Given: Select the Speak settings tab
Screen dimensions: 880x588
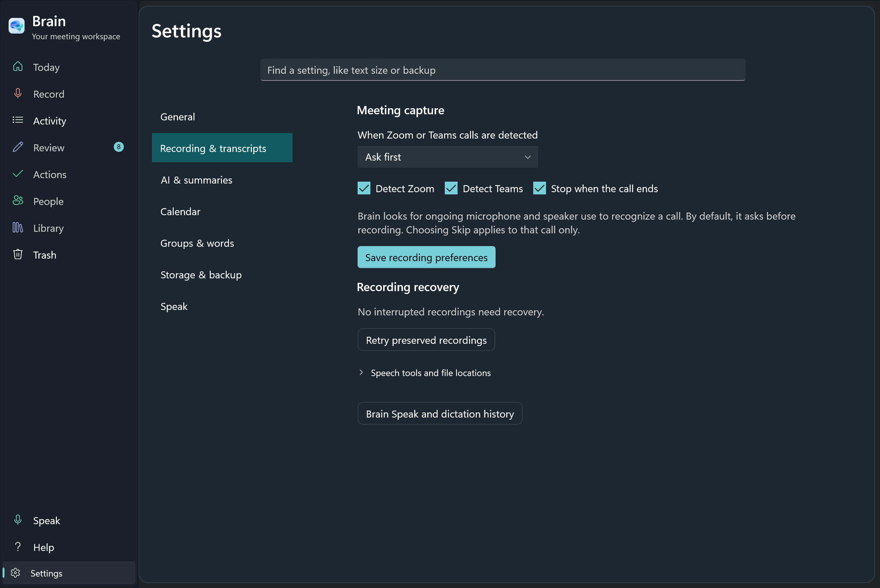Looking at the screenshot, I should click(222, 306).
